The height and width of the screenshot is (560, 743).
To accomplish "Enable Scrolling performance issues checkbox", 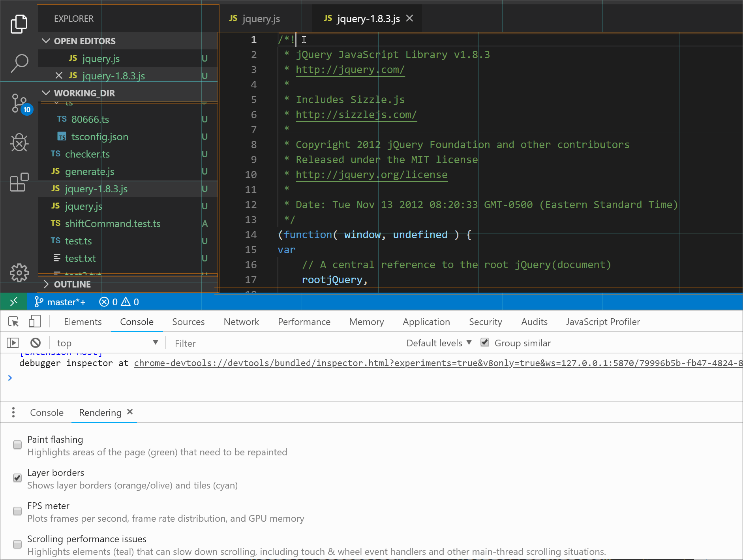I will (17, 544).
